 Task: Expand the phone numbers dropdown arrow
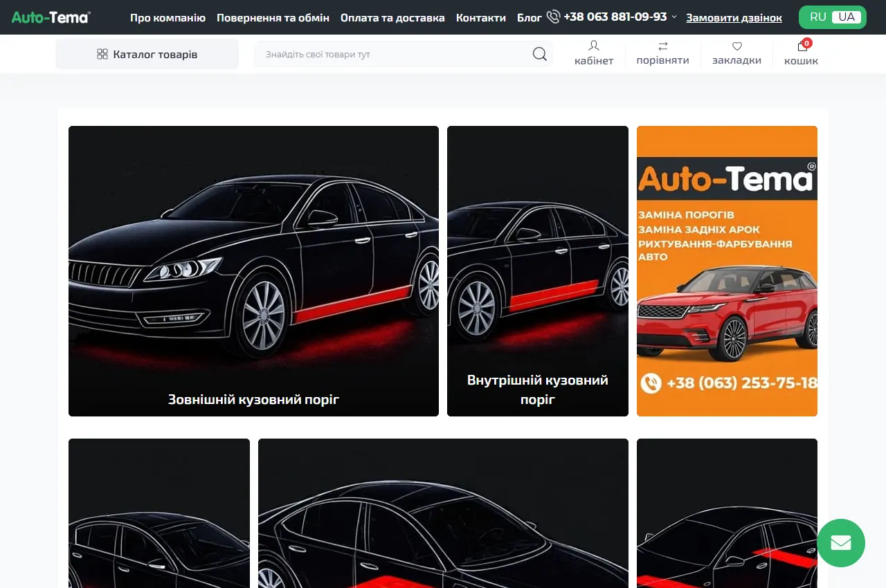point(674,17)
